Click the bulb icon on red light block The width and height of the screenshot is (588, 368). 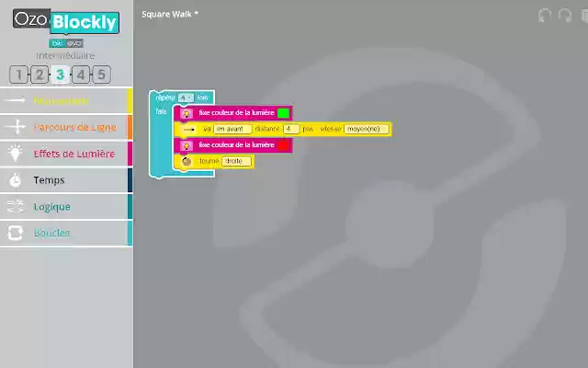click(x=187, y=145)
